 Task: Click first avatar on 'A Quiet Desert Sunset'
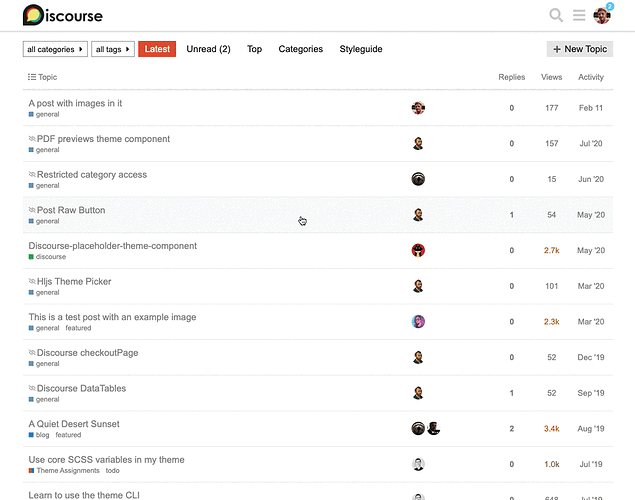coord(418,428)
